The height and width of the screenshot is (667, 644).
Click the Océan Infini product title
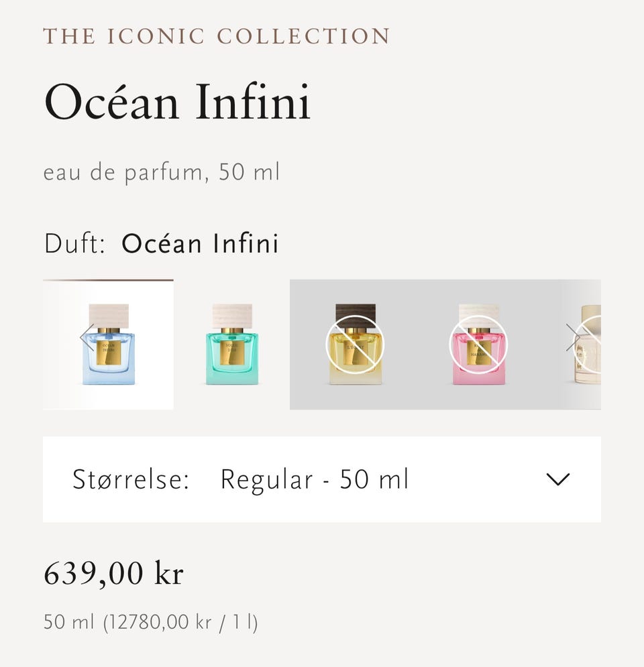click(x=177, y=103)
